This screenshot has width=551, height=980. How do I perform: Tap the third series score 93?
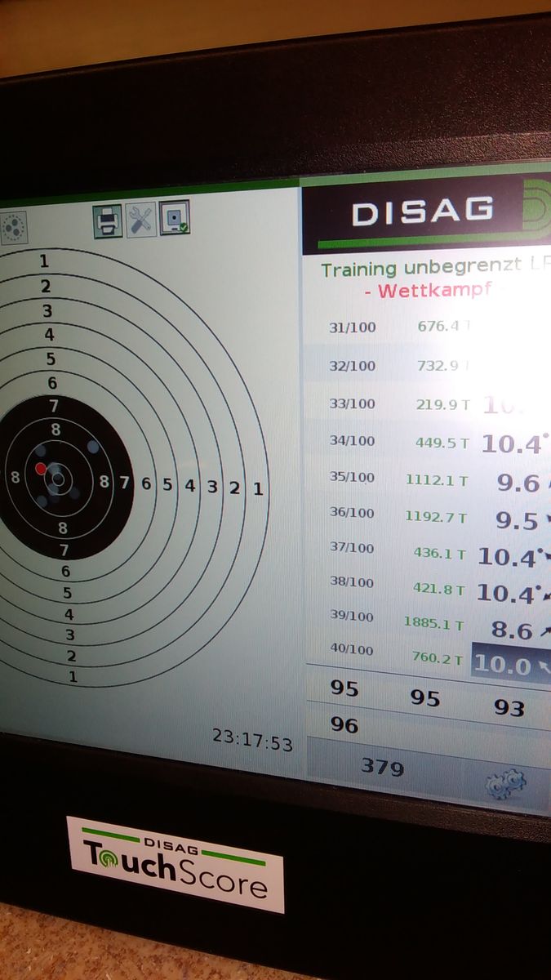[509, 707]
